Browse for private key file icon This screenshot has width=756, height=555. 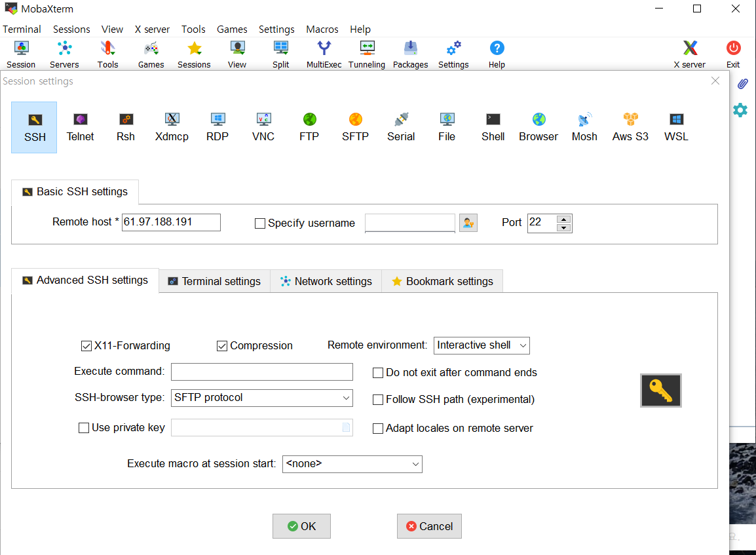point(346,427)
